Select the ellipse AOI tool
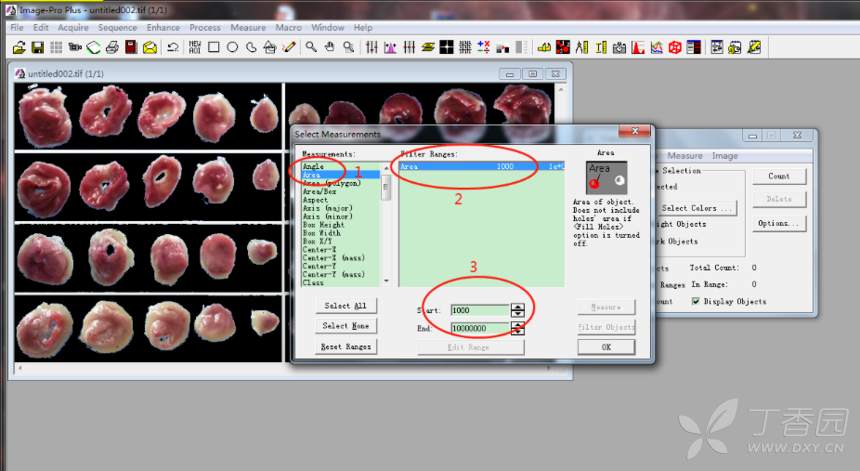Screen dimensions: 860x471 (232, 47)
